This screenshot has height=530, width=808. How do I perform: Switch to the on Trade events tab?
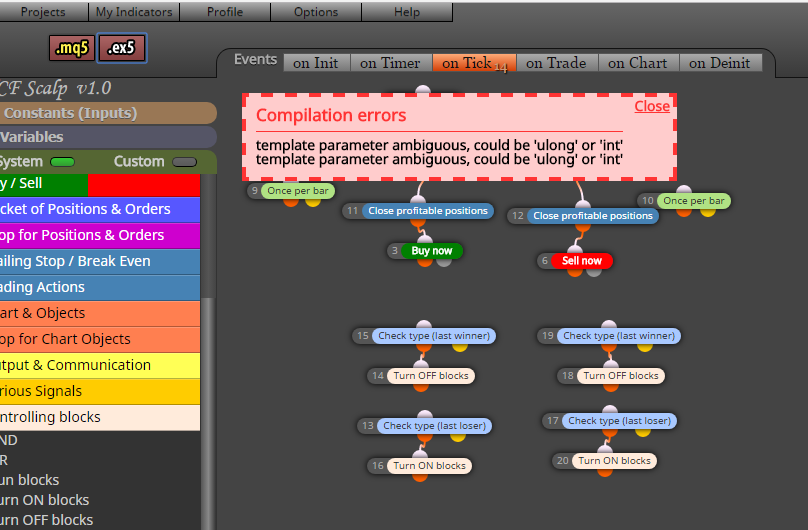557,63
